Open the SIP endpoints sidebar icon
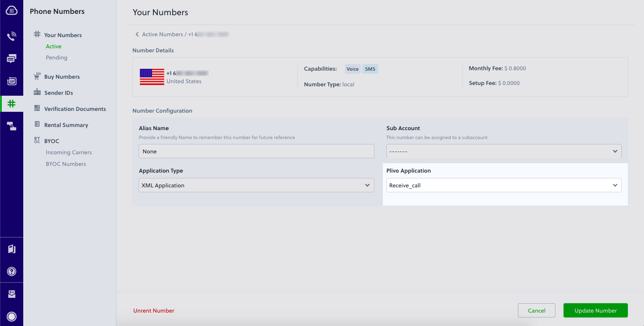This screenshot has height=326, width=644. click(x=12, y=81)
